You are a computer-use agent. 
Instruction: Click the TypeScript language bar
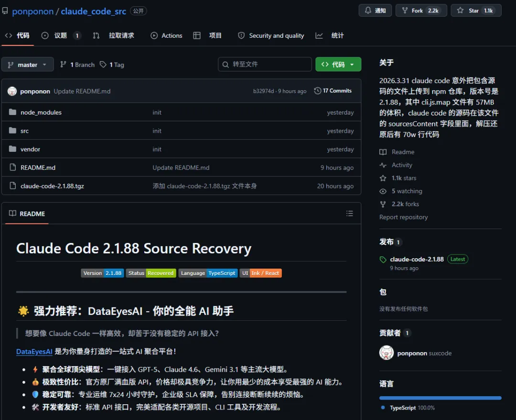(441, 398)
